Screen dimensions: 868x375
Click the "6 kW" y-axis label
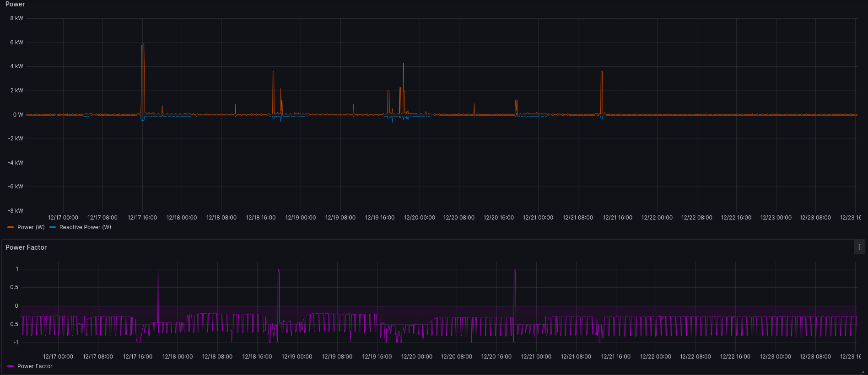pos(17,43)
